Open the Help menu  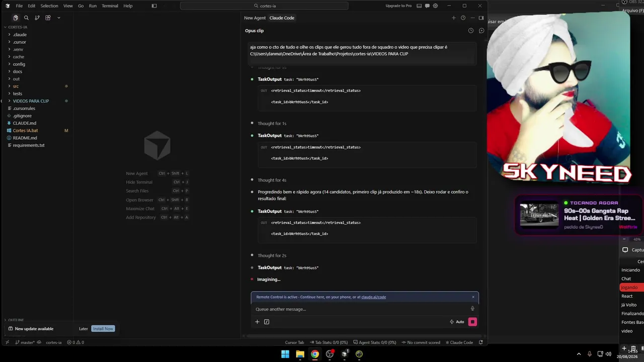128,6
